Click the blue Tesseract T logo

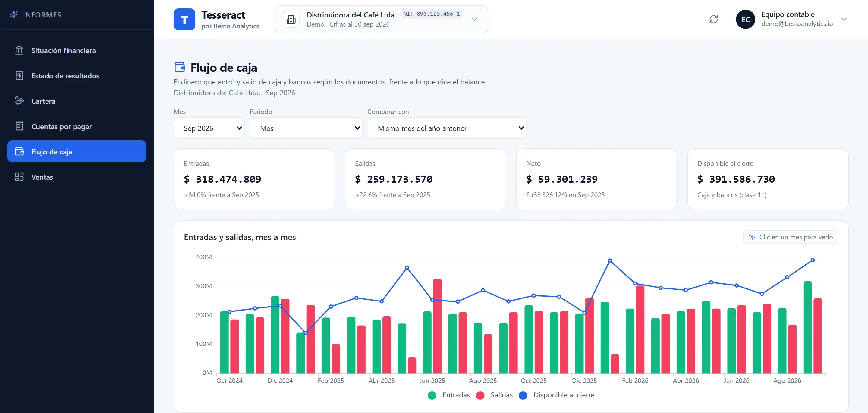[184, 19]
